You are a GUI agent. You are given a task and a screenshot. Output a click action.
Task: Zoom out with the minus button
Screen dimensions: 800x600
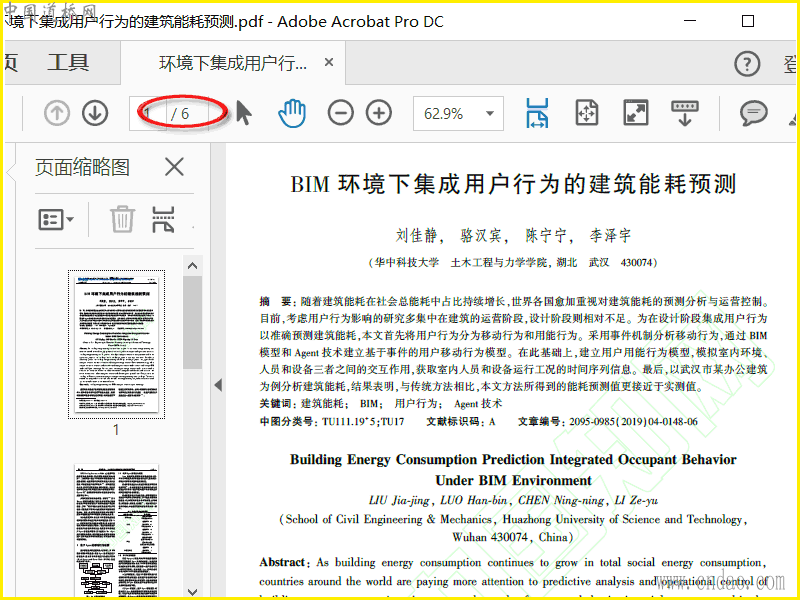340,113
